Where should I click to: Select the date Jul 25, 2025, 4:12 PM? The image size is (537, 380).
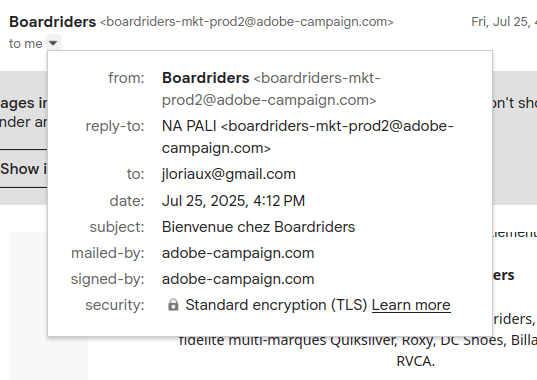[233, 201]
